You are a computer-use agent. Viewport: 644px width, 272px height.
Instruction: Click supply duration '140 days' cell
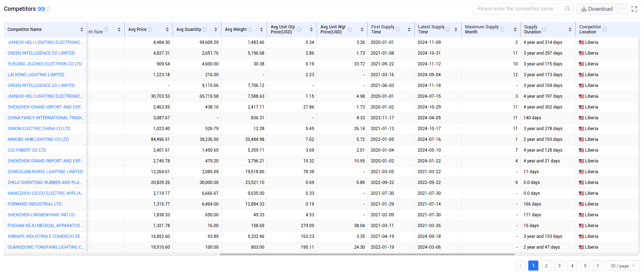coord(532,118)
